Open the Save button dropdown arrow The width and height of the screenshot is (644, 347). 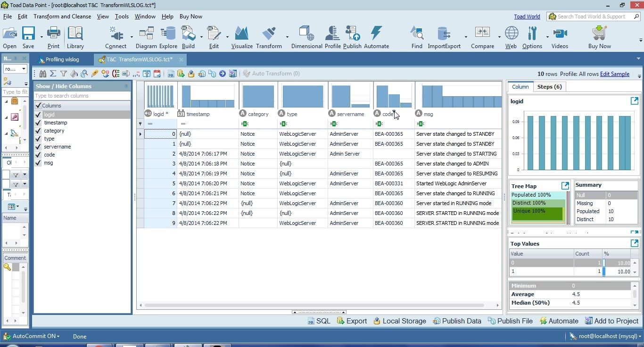41,37
